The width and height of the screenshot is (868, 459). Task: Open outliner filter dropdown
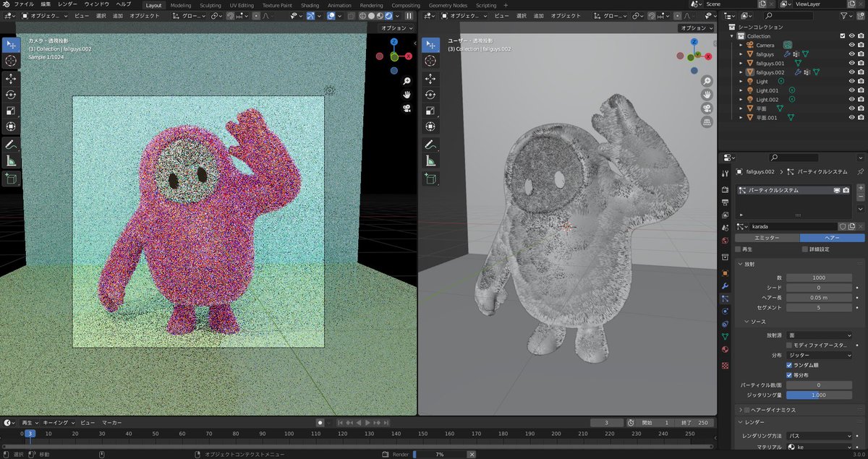tap(847, 15)
